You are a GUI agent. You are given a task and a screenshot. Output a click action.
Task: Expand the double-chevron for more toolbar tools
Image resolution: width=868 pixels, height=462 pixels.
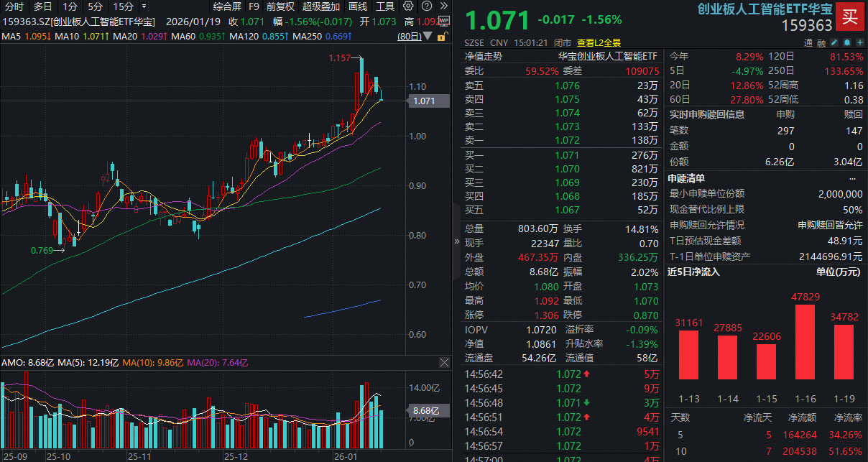click(x=444, y=6)
